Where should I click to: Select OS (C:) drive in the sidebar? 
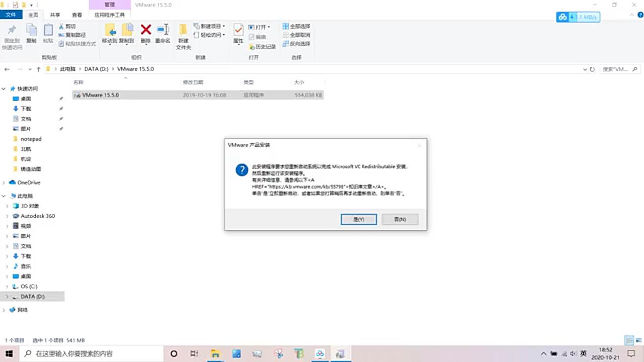29,286
